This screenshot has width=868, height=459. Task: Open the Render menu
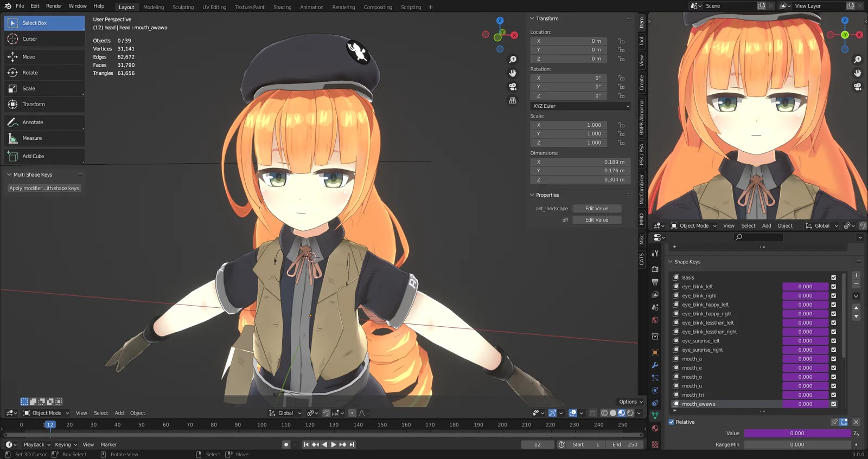tap(54, 6)
